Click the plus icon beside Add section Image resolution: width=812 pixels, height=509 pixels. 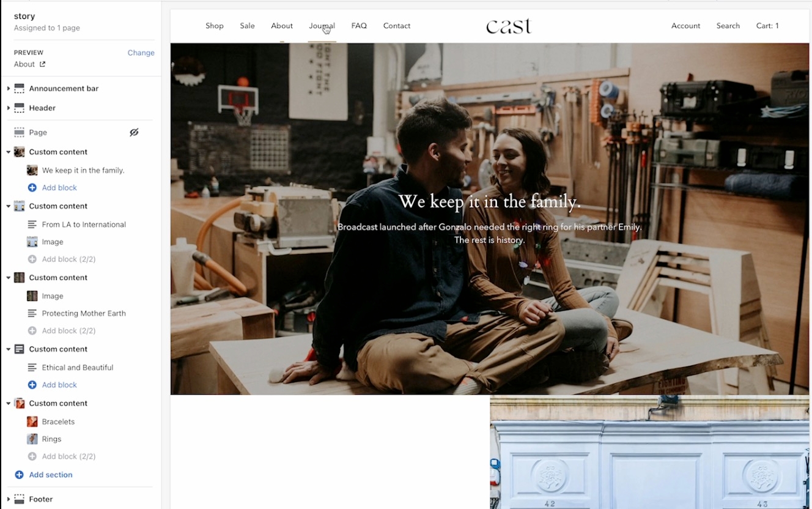19,475
